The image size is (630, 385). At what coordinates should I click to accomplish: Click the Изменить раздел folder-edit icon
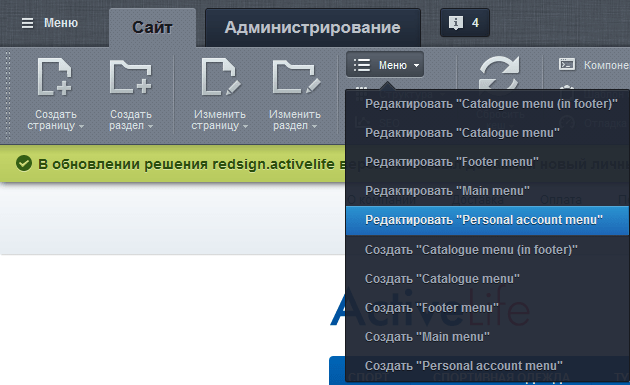pos(297,77)
